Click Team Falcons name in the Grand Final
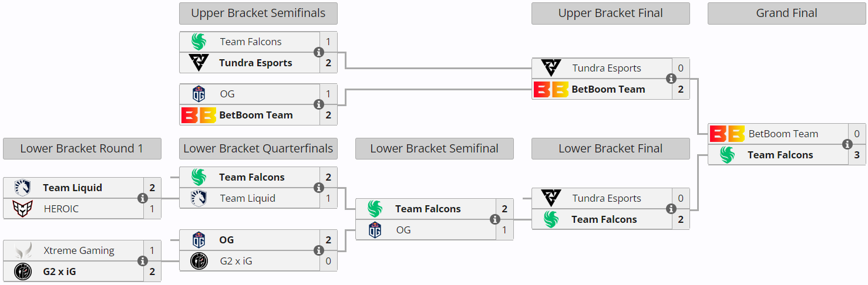 [x=780, y=155]
